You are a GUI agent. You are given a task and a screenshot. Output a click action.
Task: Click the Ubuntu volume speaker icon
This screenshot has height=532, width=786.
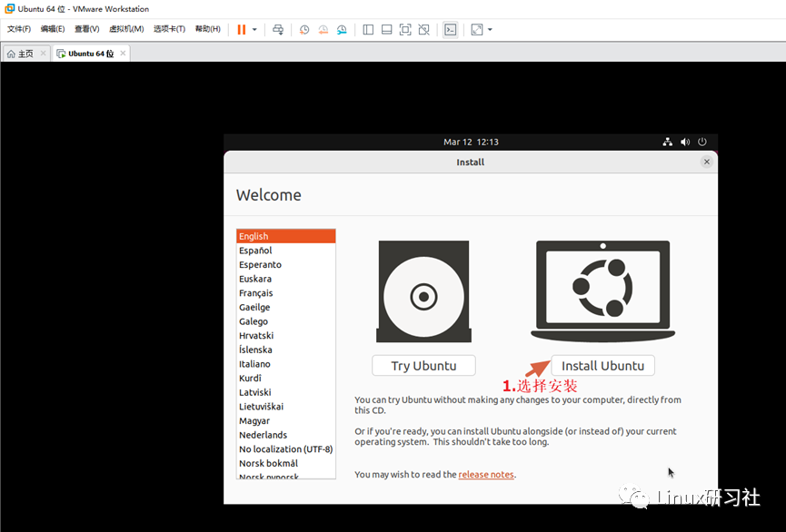[x=685, y=142]
